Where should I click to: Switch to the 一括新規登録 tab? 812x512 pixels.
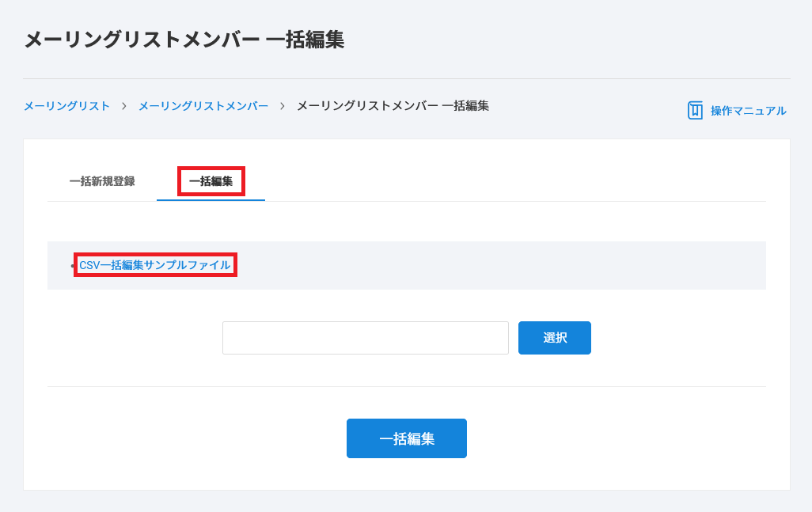pos(102,181)
